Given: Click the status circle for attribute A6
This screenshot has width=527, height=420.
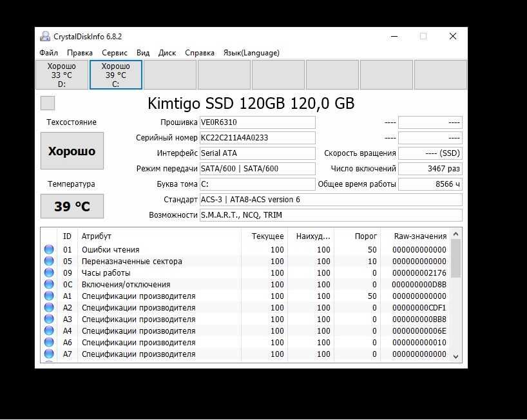Looking at the screenshot, I should (x=49, y=342).
